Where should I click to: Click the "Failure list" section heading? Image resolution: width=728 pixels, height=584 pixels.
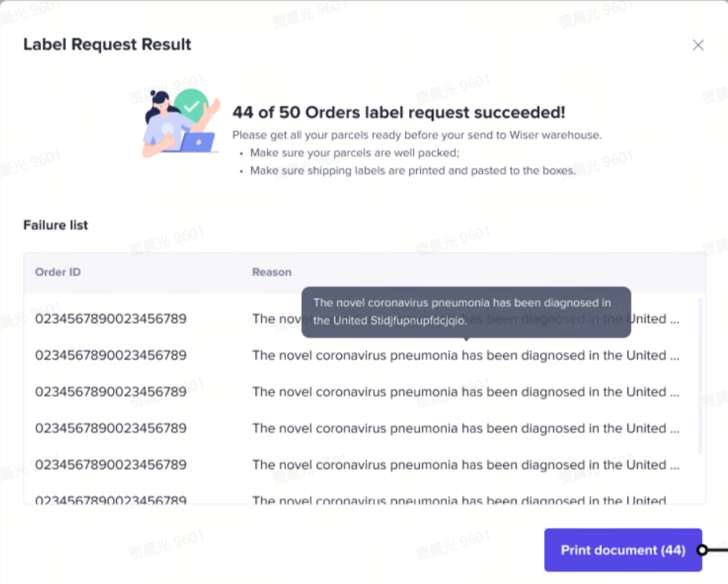[55, 225]
